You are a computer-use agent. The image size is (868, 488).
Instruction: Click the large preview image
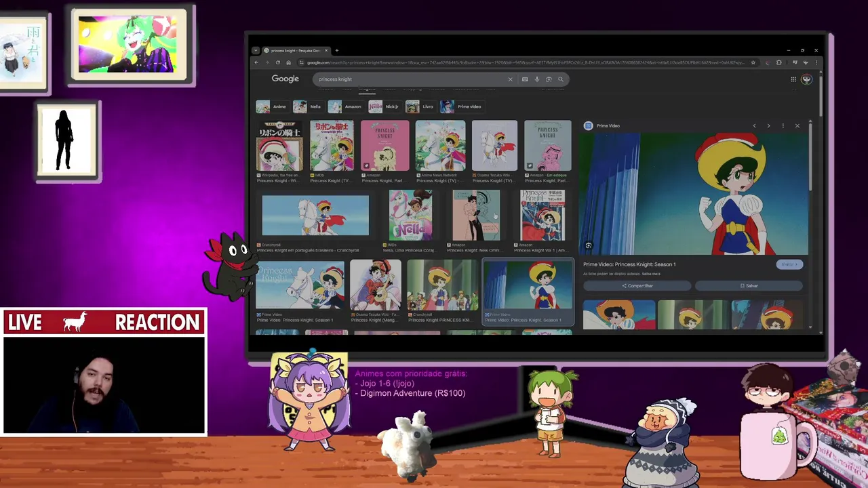(x=694, y=193)
